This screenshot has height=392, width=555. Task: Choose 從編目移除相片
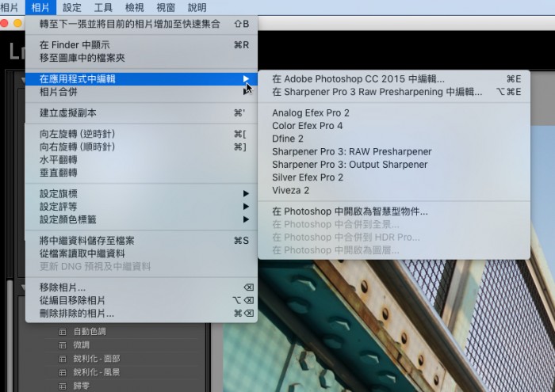[142, 300]
